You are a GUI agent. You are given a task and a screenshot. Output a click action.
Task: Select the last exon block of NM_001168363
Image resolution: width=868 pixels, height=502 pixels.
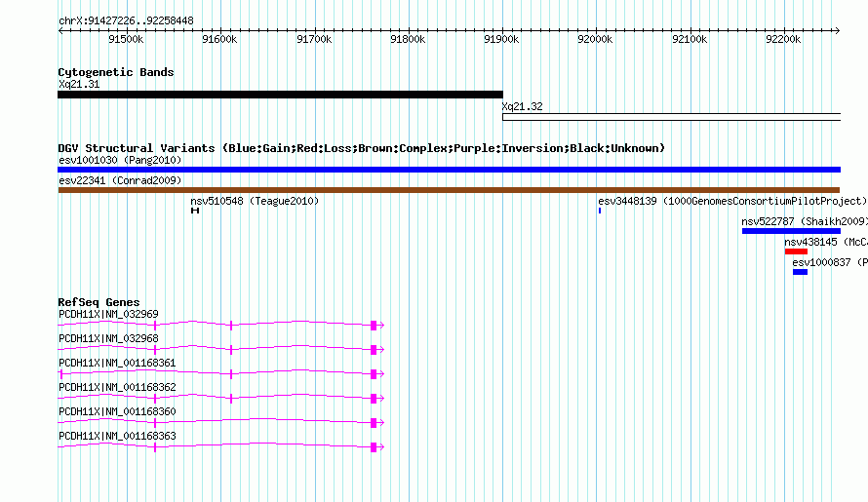[x=374, y=447]
